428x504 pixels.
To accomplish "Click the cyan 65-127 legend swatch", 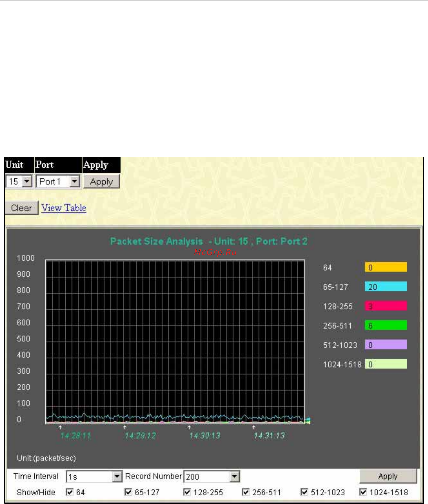I will point(386,286).
